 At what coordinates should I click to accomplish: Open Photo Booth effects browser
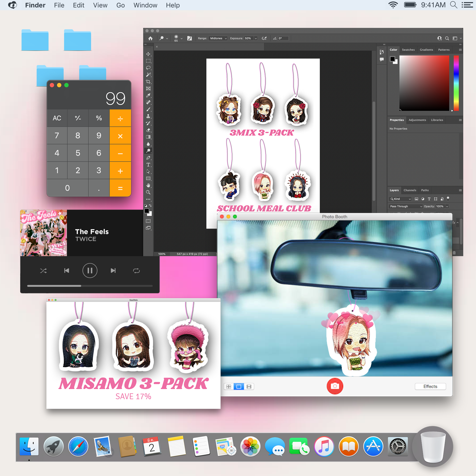coord(430,386)
